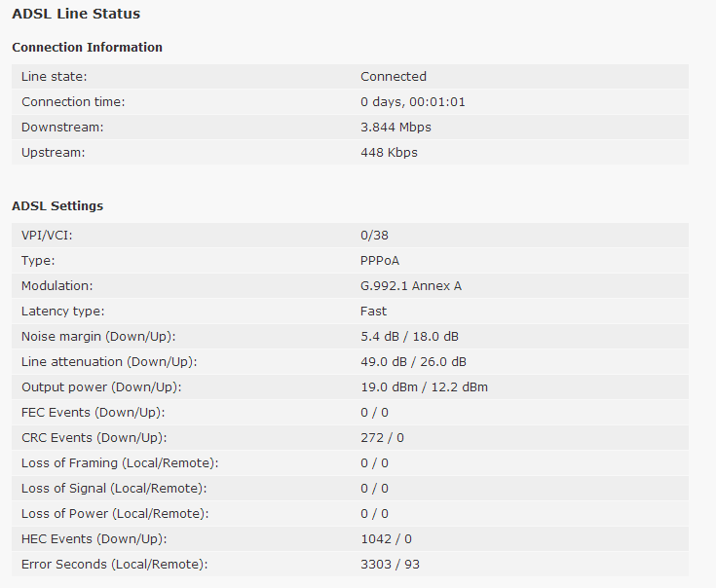The width and height of the screenshot is (716, 588).
Task: Select the CRC Events 272 / 0 value
Action: click(x=382, y=438)
